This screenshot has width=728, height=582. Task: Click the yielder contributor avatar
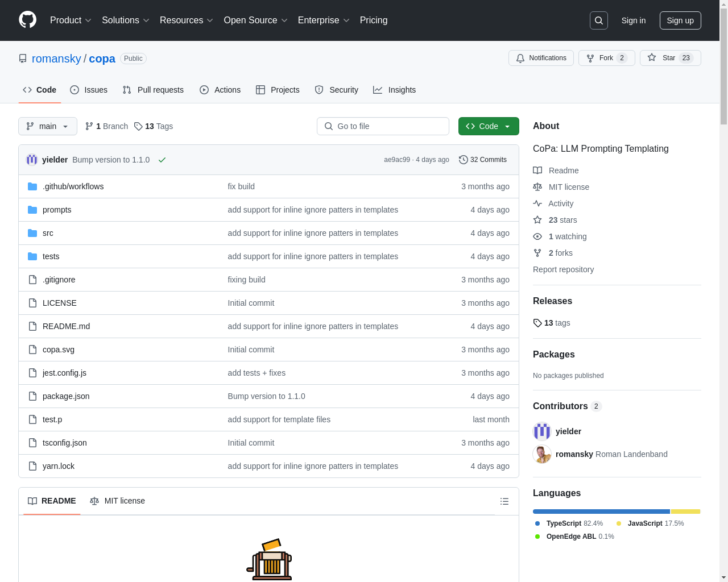point(542,431)
